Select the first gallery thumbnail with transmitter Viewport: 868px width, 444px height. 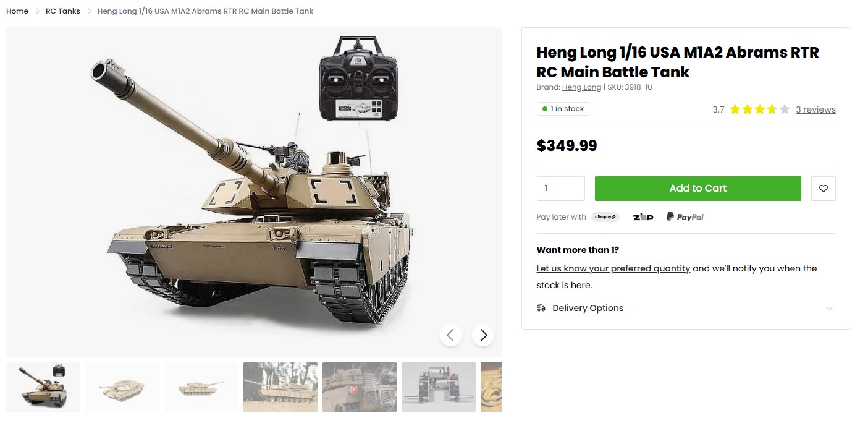[43, 386]
